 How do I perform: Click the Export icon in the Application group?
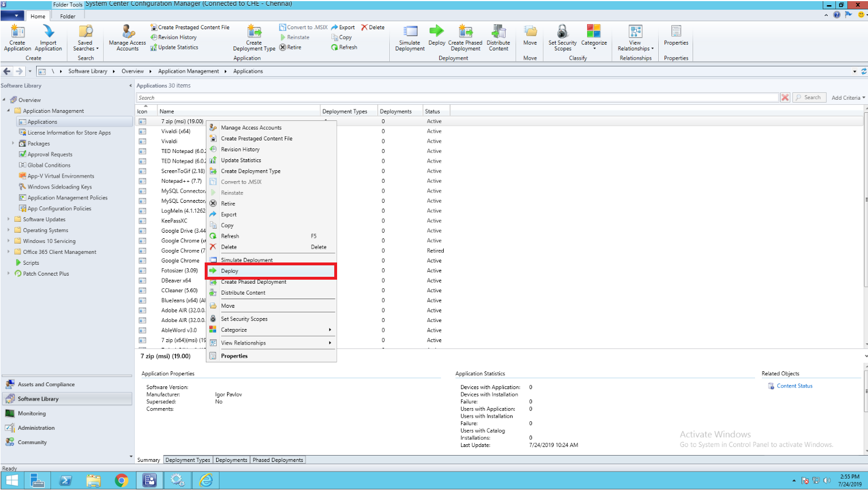pos(343,27)
